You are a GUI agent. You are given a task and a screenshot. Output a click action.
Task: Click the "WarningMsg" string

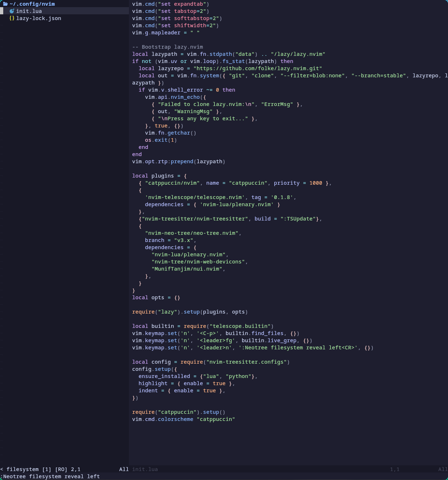pyautogui.click(x=193, y=111)
